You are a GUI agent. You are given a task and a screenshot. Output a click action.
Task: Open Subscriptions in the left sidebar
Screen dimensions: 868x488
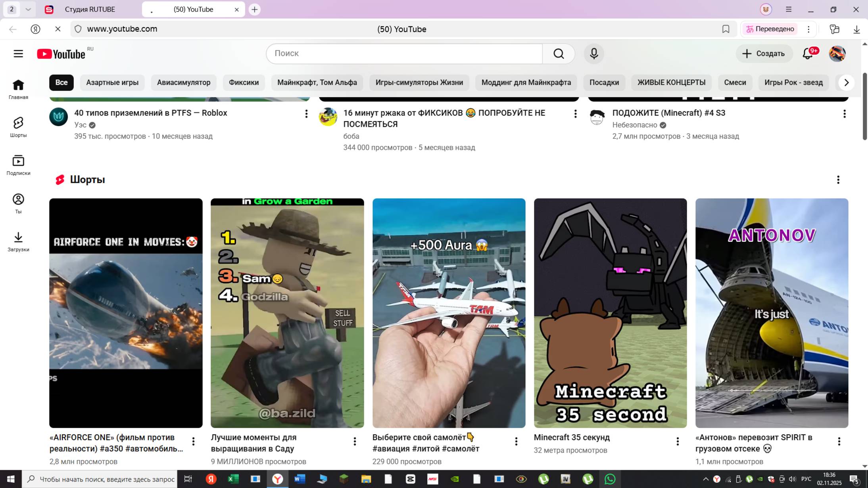coord(18,165)
